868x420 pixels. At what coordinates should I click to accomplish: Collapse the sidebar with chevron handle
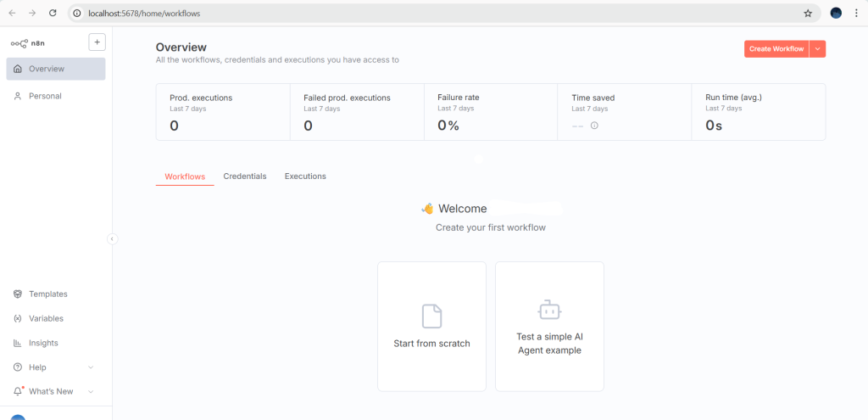112,239
